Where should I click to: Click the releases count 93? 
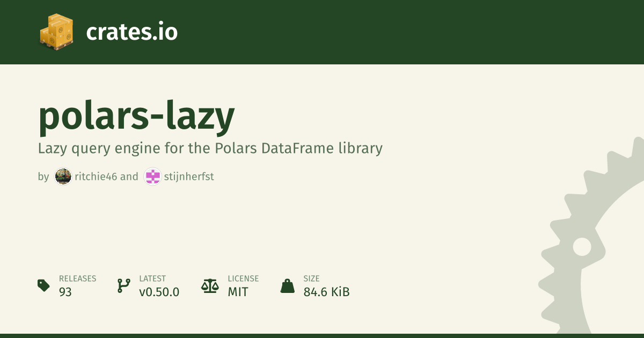click(x=65, y=292)
